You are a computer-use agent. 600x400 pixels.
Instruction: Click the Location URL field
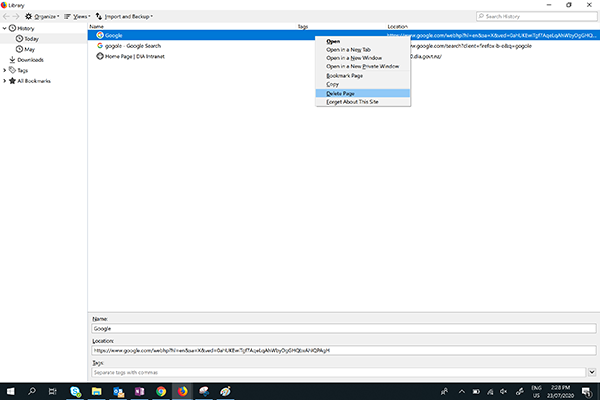pyautogui.click(x=344, y=350)
